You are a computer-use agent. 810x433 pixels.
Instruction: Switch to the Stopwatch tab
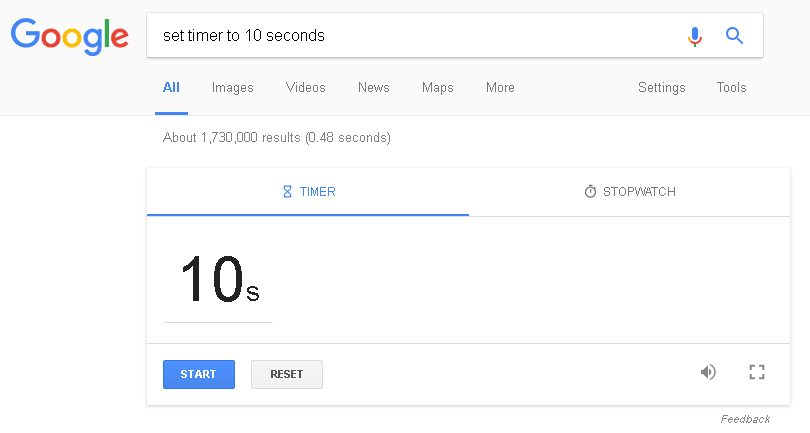click(630, 192)
